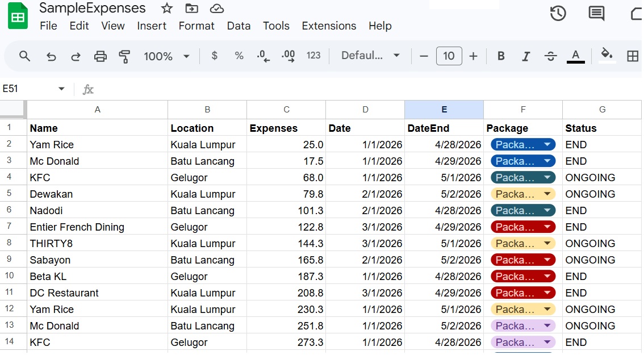Star the SampleExpenses document
Screen dimensions: 644x355
coord(167,9)
